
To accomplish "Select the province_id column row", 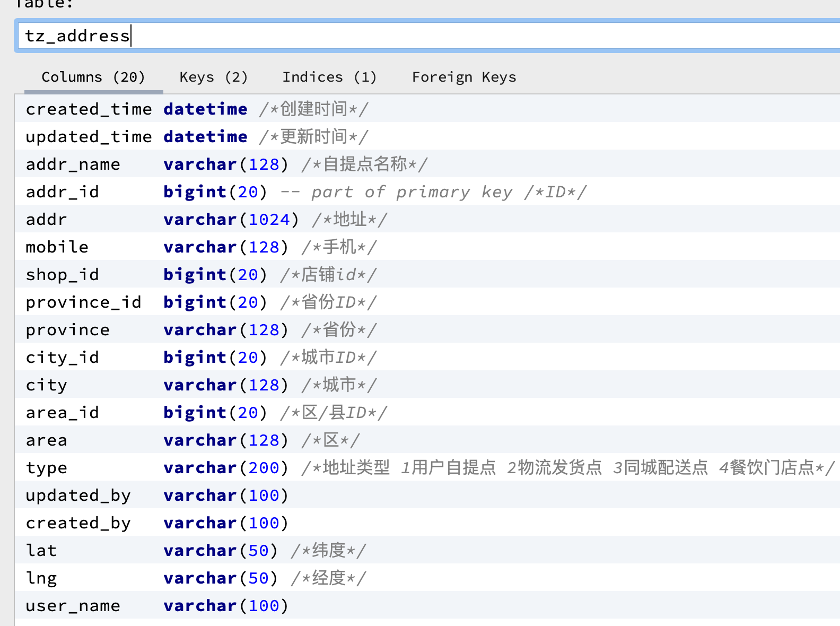I will [427, 301].
